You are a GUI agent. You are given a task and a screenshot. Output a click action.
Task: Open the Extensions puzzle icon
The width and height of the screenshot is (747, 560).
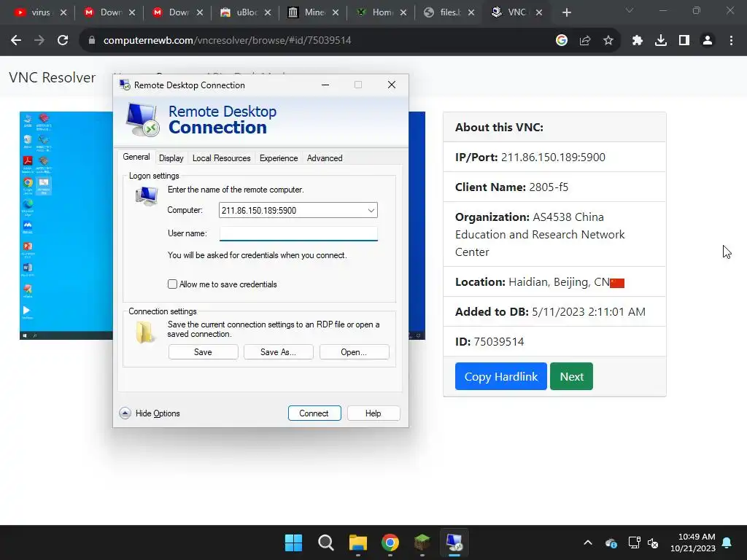[638, 41]
